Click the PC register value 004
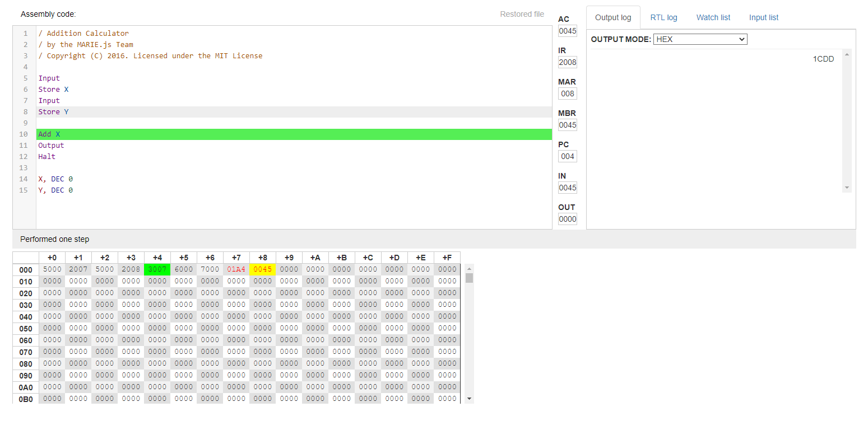This screenshot has height=430, width=868. pyautogui.click(x=568, y=156)
